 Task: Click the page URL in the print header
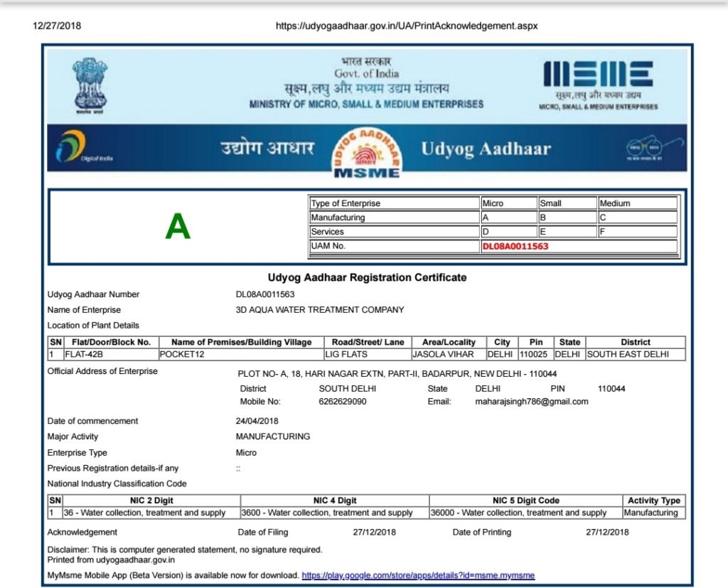pos(407,26)
